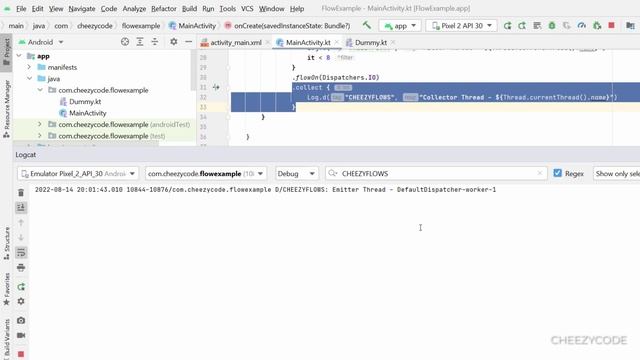Click the Screen record video icon
This screenshot has width=640, height=360.
click(21, 335)
